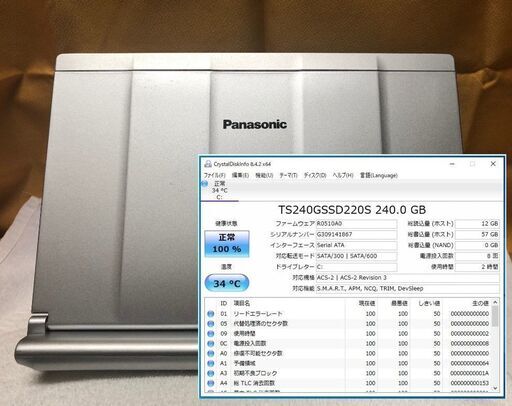The width and height of the screenshot is (512, 406).
Task: Click the interface field showing Serial ATA
Action: click(x=356, y=245)
